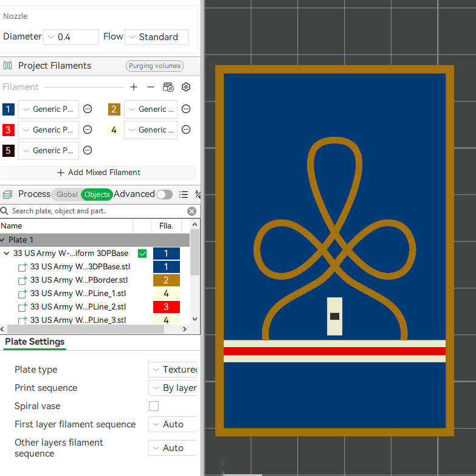
Task: Click Add Mixed Filament button
Action: [x=98, y=173]
